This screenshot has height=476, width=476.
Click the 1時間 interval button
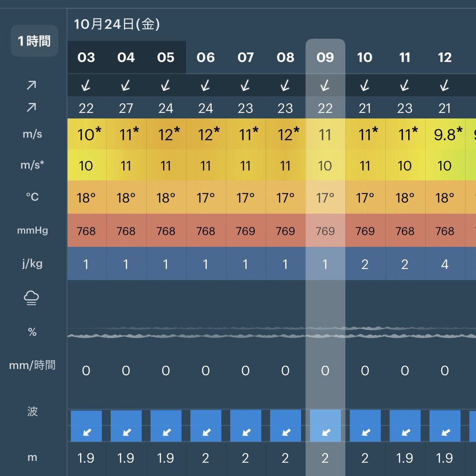[35, 41]
